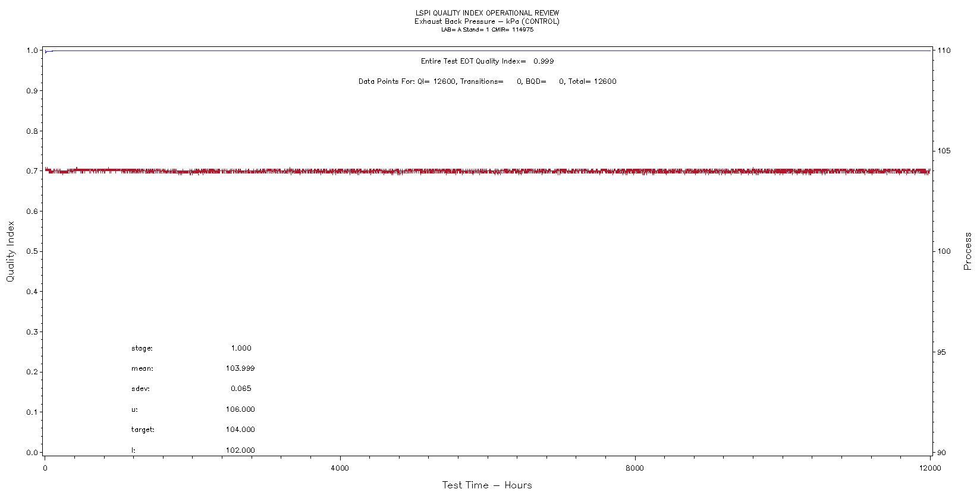Click the Data Points For summary line
This screenshot has width=980, height=502.
click(487, 81)
